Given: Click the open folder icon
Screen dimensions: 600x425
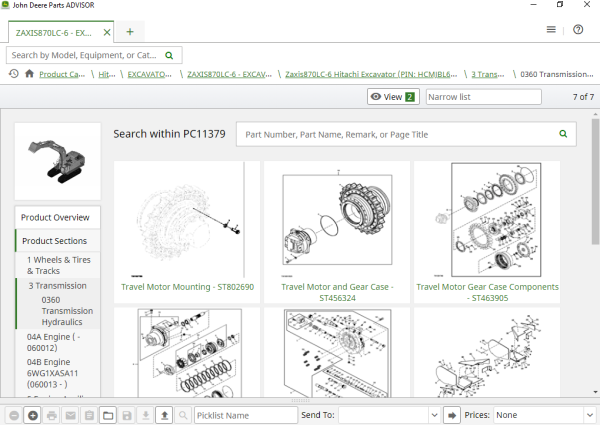Looking at the screenshot, I should coord(108,415).
